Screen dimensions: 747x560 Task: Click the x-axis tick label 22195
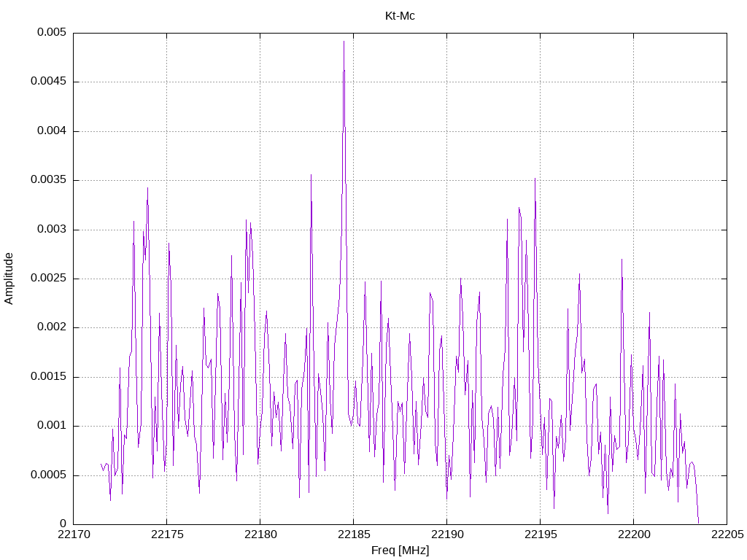[x=540, y=534]
